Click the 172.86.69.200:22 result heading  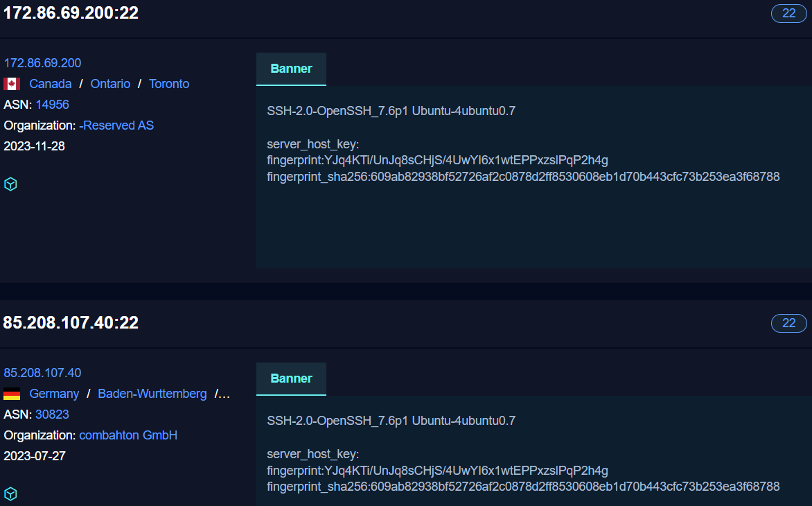coord(71,12)
